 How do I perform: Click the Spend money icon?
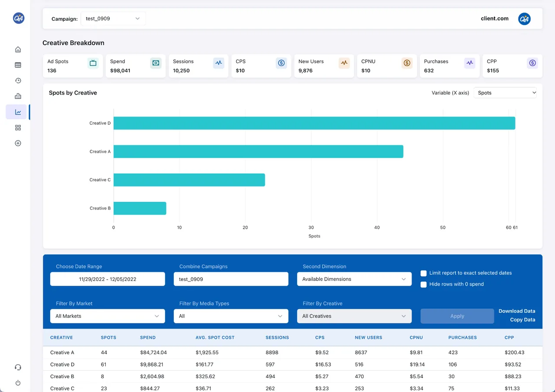tap(156, 63)
